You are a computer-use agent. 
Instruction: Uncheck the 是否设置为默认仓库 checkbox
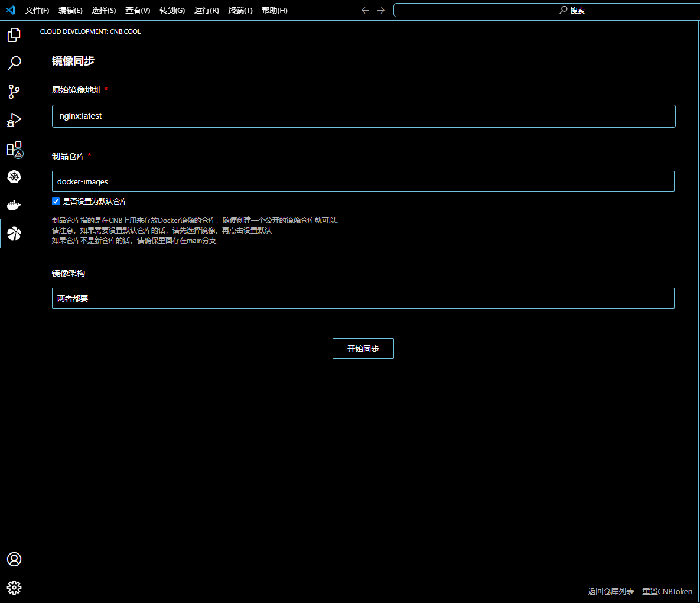(56, 201)
